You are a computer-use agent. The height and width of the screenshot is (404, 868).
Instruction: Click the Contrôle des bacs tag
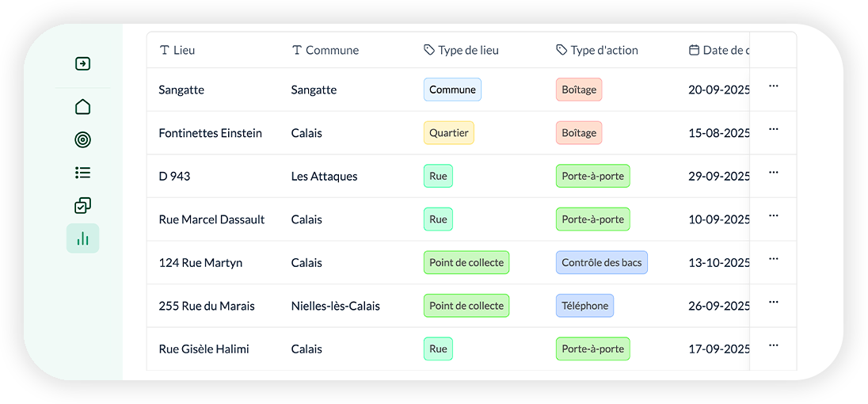click(602, 262)
